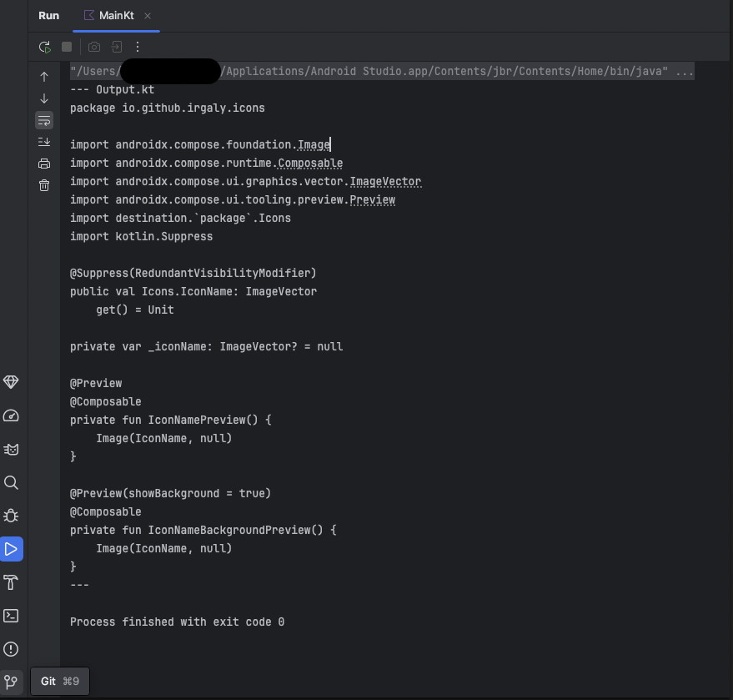The height and width of the screenshot is (700, 733).
Task: Toggle soft-wrap in console
Action: point(44,121)
